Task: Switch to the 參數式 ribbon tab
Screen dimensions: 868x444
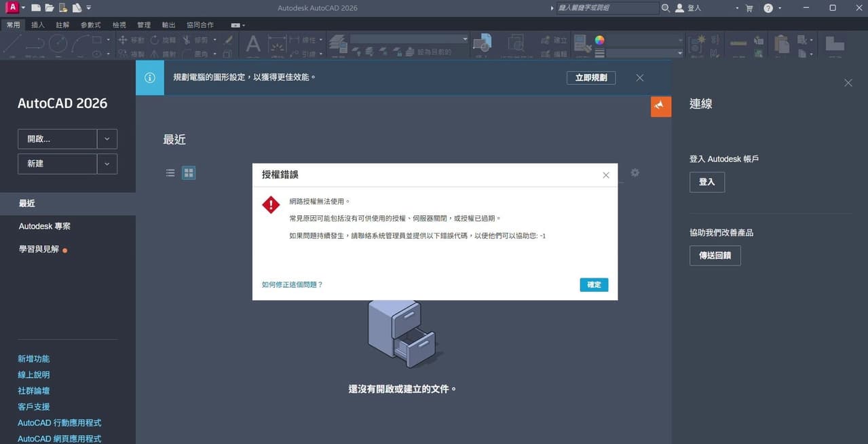Action: coord(90,25)
